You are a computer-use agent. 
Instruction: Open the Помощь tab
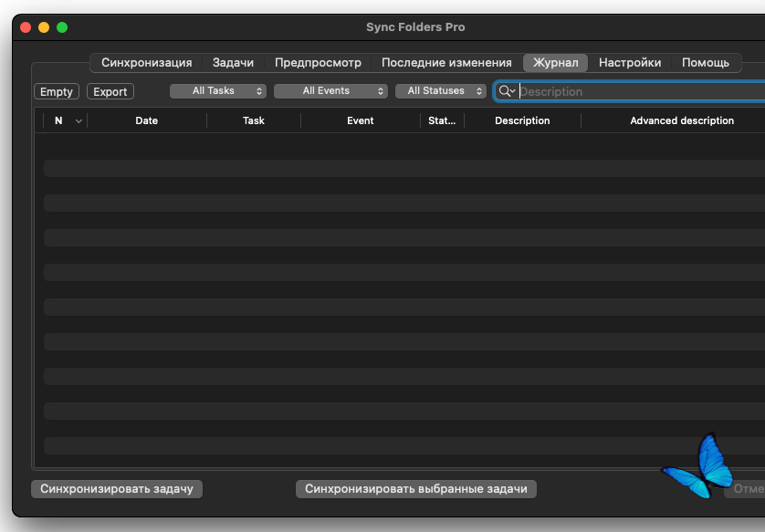coord(706,63)
